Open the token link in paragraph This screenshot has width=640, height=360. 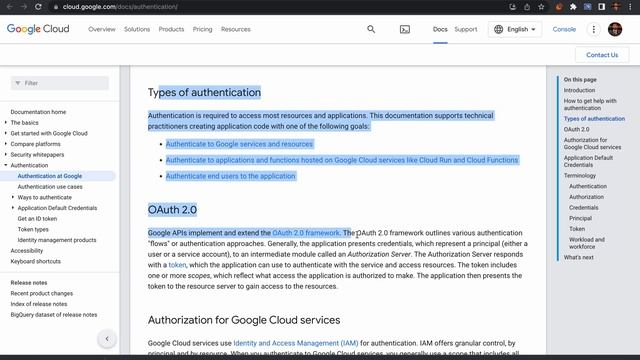(x=177, y=265)
